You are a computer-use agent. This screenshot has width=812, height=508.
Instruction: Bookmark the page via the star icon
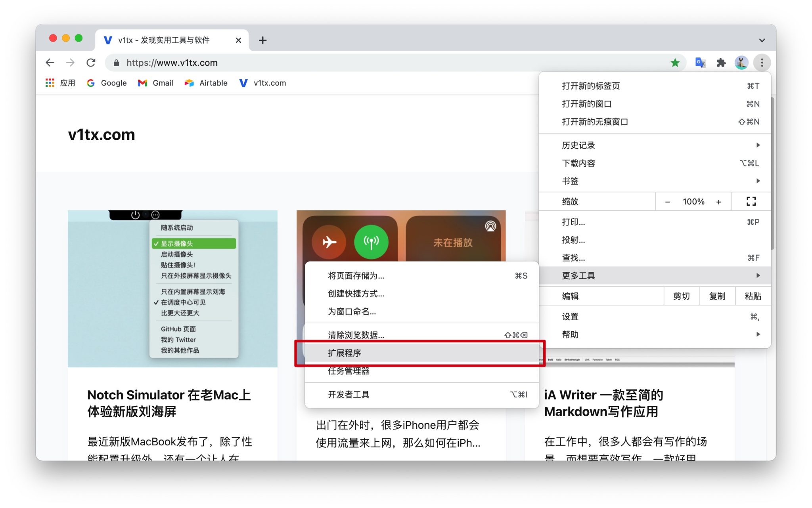(675, 63)
